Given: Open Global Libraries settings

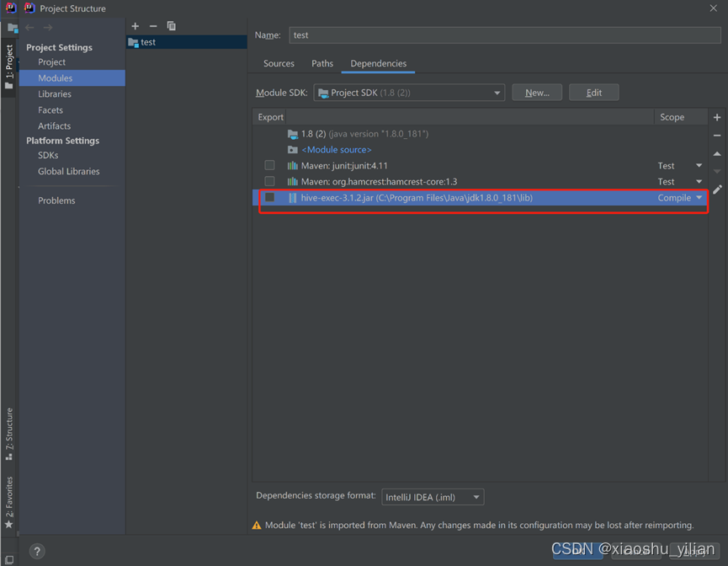Looking at the screenshot, I should point(69,172).
